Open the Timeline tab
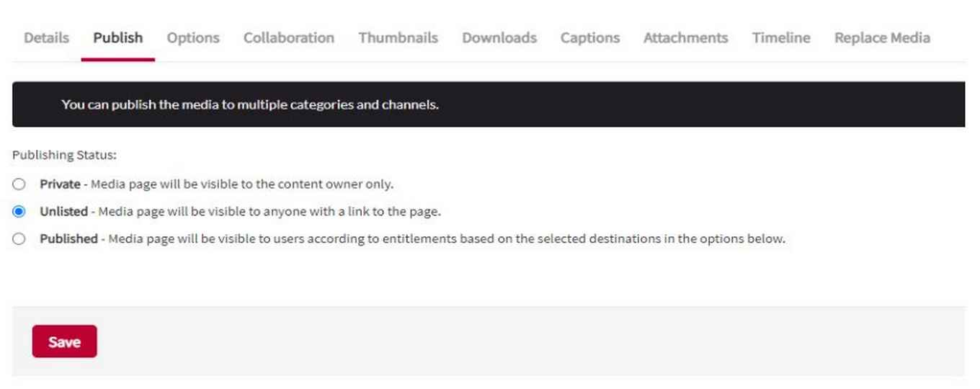The width and height of the screenshot is (980, 389). 781,38
